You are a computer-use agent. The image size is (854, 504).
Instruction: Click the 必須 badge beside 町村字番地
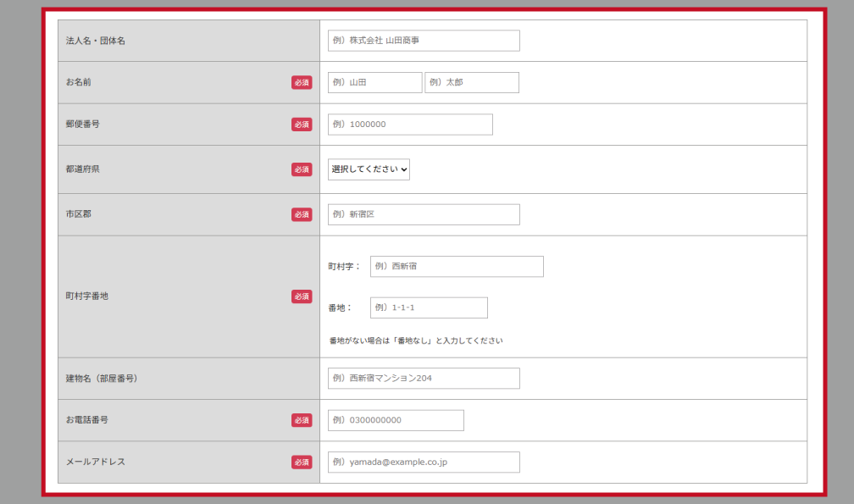click(x=302, y=296)
